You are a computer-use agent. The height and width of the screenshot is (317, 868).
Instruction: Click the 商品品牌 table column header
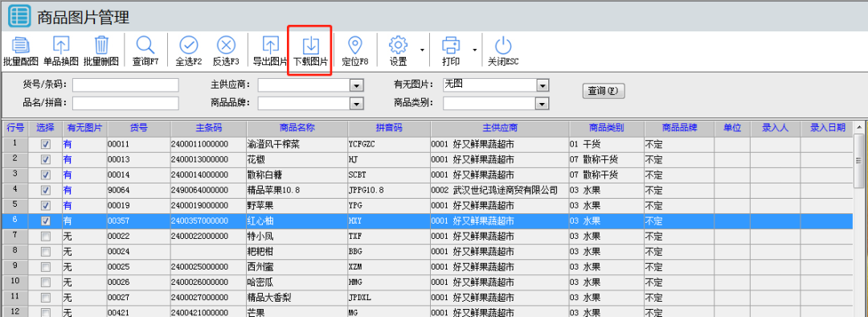coord(679,128)
